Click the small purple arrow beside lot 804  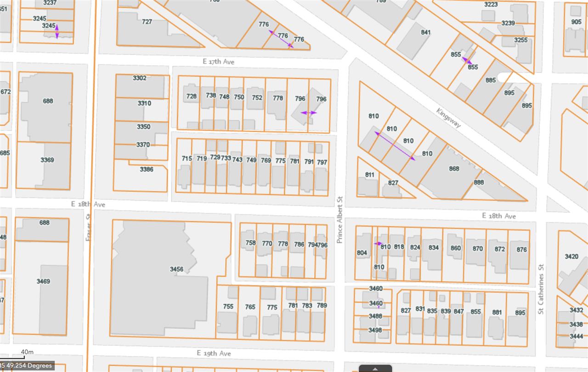pos(378,244)
